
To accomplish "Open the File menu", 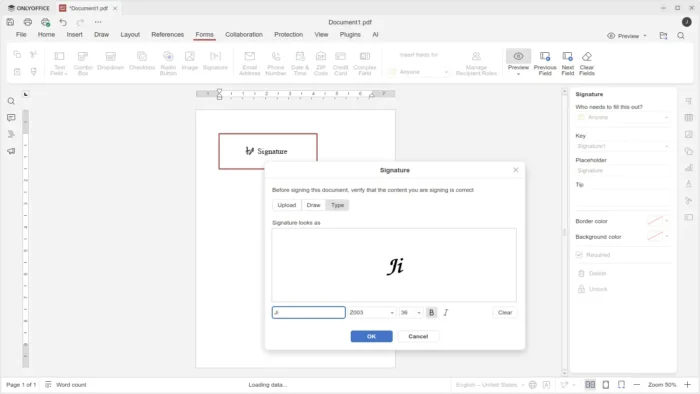I will point(21,34).
